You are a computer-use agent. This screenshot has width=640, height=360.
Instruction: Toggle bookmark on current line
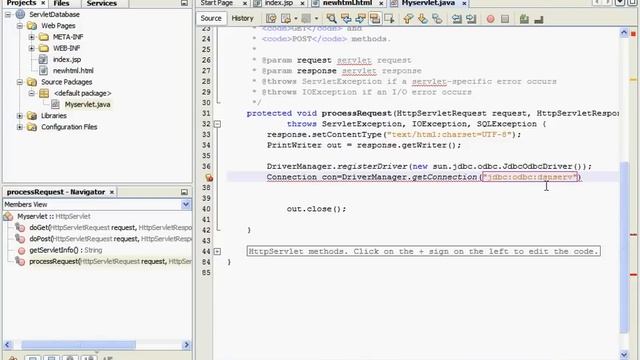(x=437, y=19)
